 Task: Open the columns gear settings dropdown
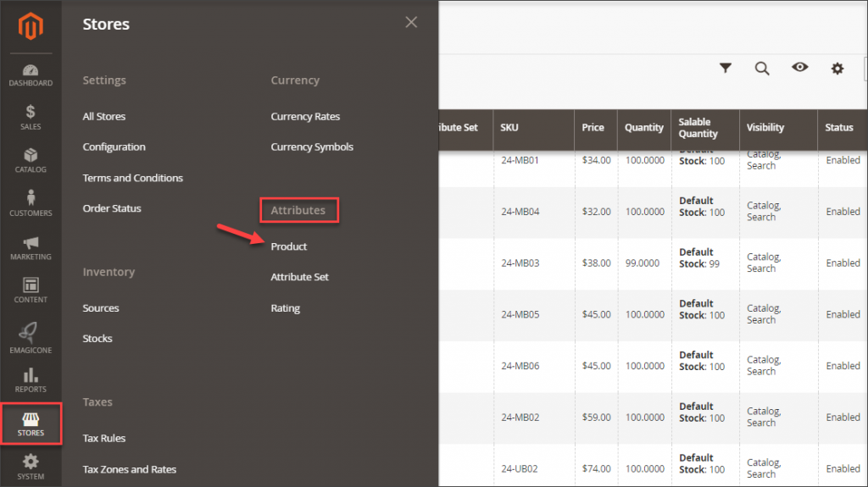click(x=837, y=68)
